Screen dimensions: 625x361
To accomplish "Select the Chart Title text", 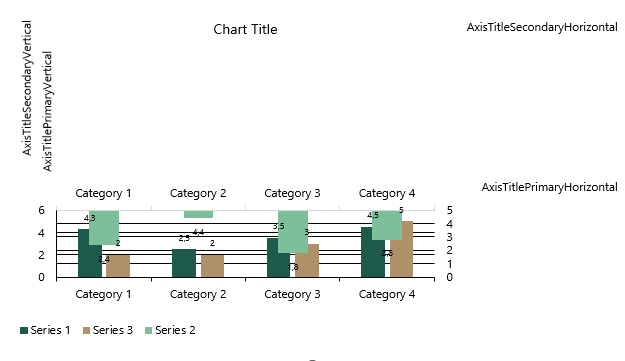I will (245, 29).
